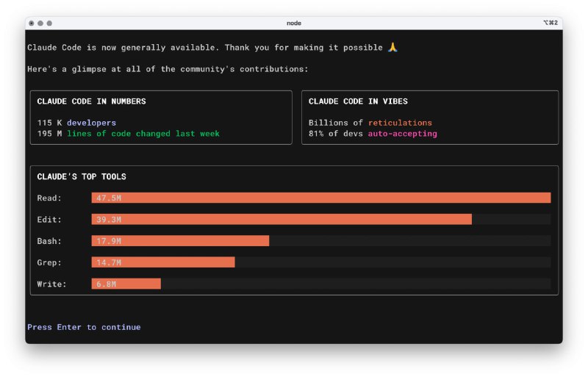Click the minimize window dot
This screenshot has height=377, width=588.
40,24
